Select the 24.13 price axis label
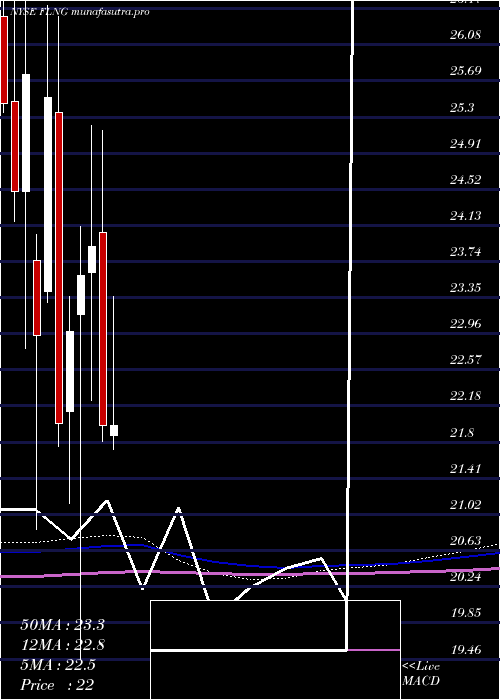500x700 pixels. (x=465, y=216)
